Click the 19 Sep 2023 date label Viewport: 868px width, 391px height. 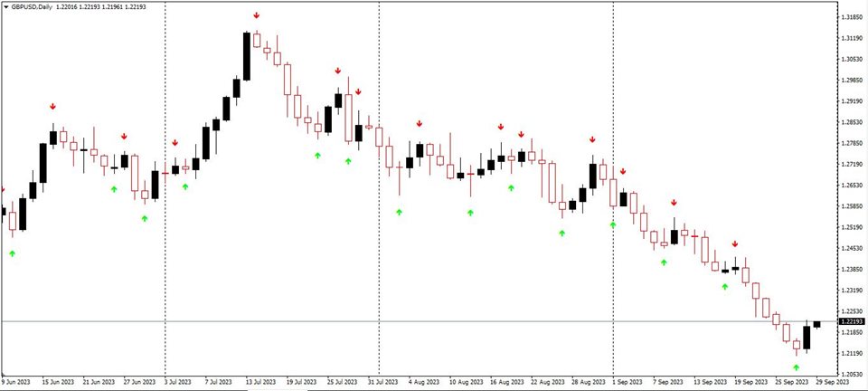(751, 382)
